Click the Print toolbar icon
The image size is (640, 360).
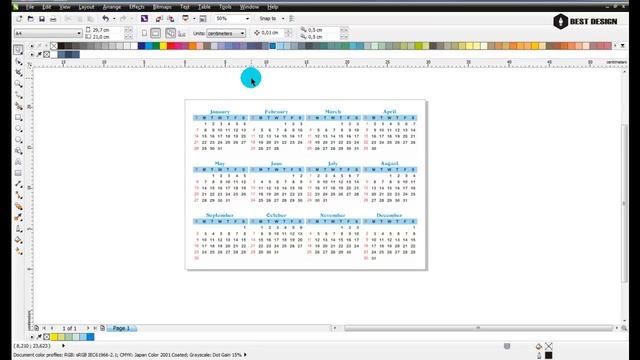click(53, 19)
